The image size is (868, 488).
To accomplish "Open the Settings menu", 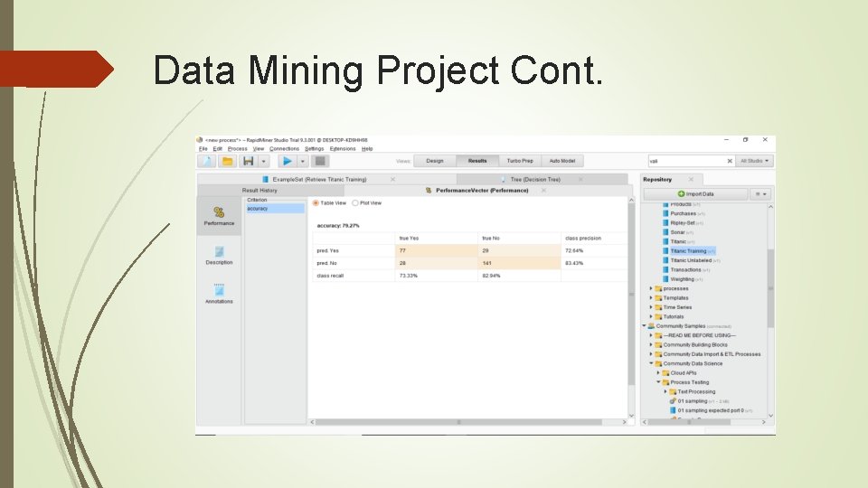I will coord(315,149).
